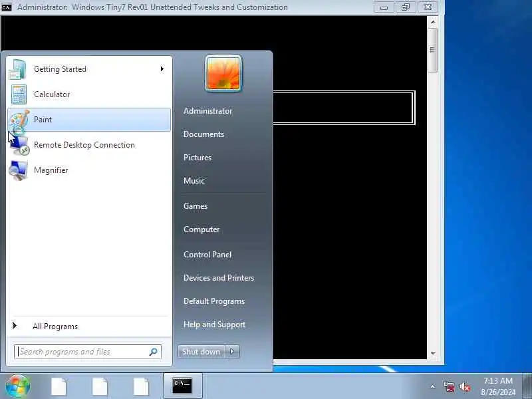This screenshot has height=399, width=532.
Task: Click the user account flower picture
Action: [223, 73]
